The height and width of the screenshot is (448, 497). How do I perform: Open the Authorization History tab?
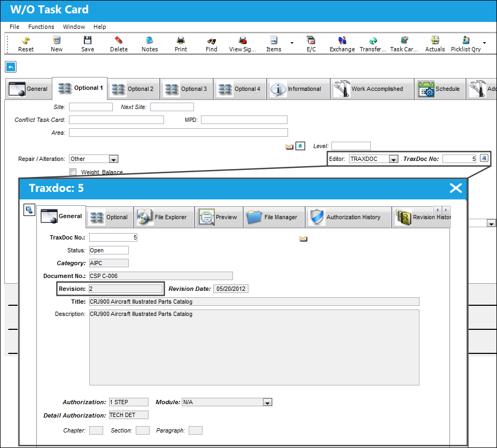[348, 217]
